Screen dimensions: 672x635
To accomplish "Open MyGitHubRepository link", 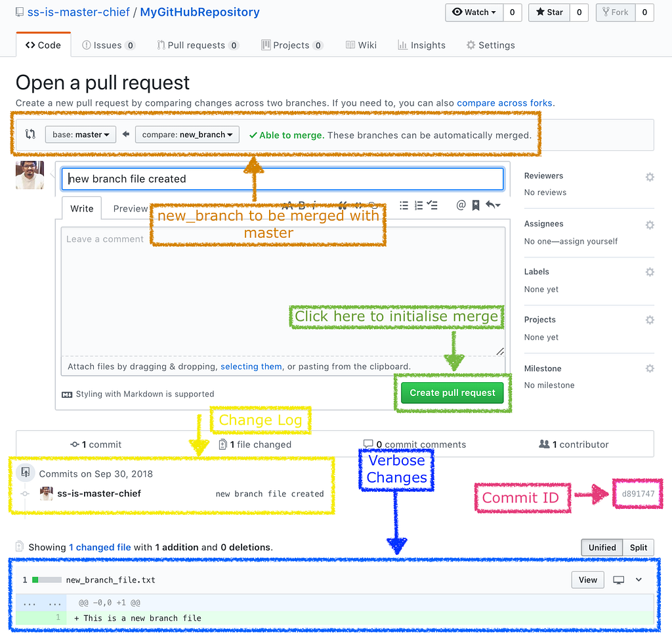I will (199, 12).
